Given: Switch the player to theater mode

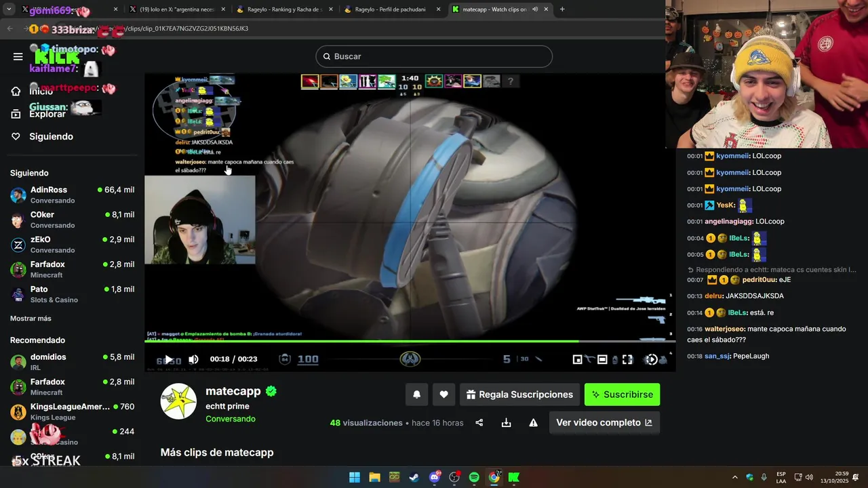Looking at the screenshot, I should point(602,360).
